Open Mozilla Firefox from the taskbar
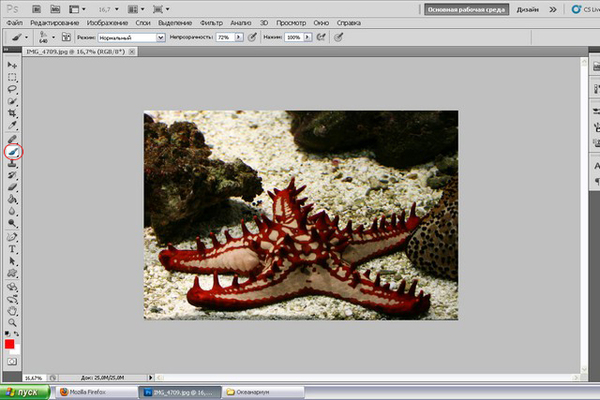This screenshot has width=600, height=400. (x=97, y=392)
